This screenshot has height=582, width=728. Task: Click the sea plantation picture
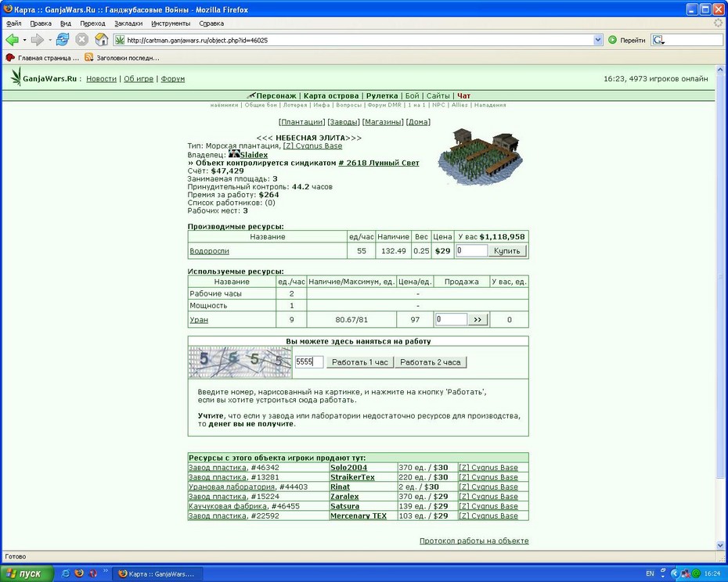click(480, 157)
